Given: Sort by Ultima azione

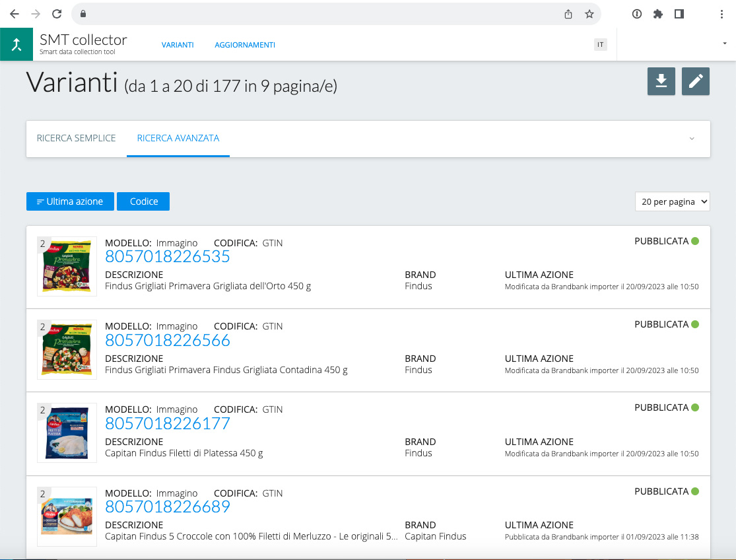Looking at the screenshot, I should click(x=70, y=201).
